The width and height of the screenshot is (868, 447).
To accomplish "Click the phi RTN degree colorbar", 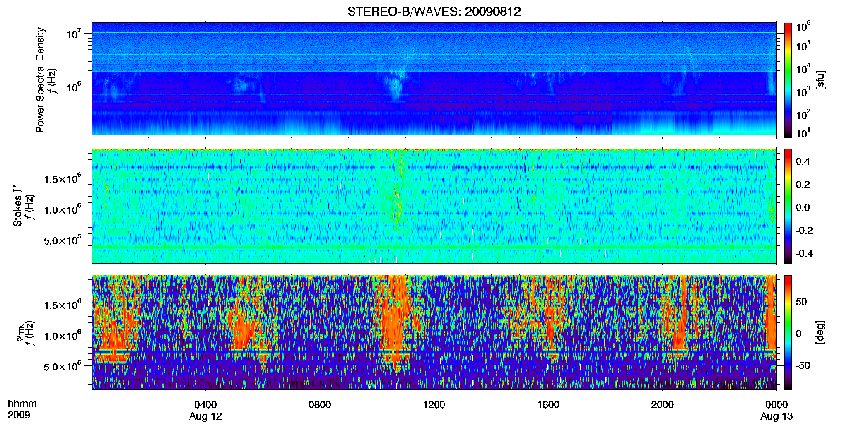I will (788, 332).
